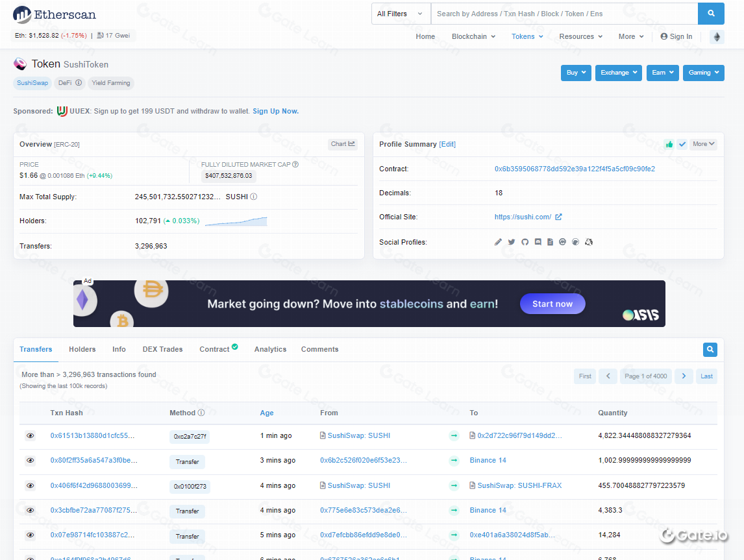Open the Exchange dropdown button

[619, 73]
